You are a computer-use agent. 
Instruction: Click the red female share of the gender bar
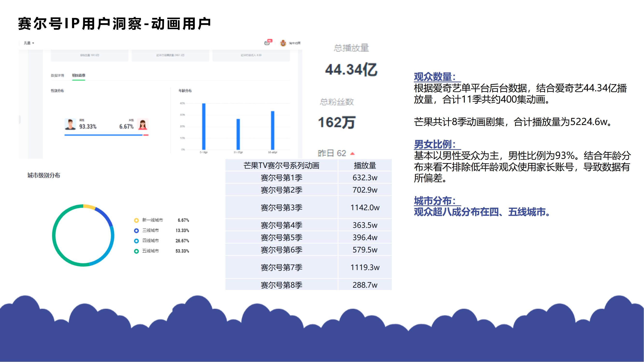point(146,135)
